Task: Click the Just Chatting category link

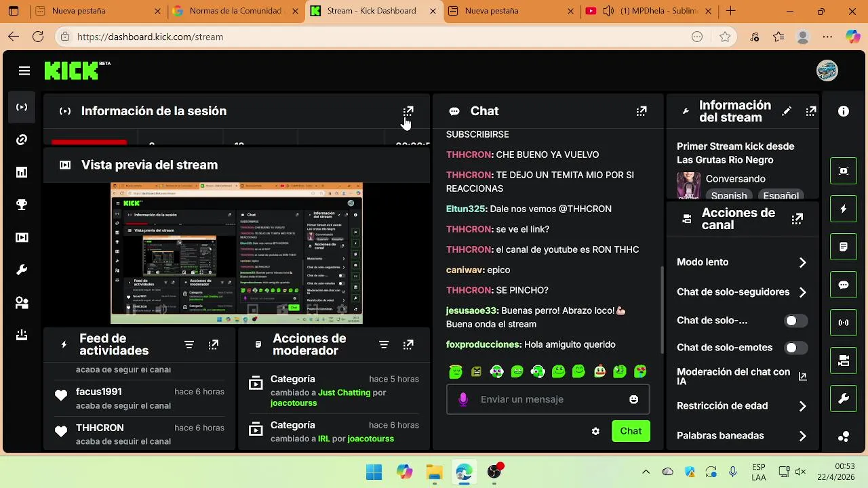Action: pyautogui.click(x=344, y=392)
